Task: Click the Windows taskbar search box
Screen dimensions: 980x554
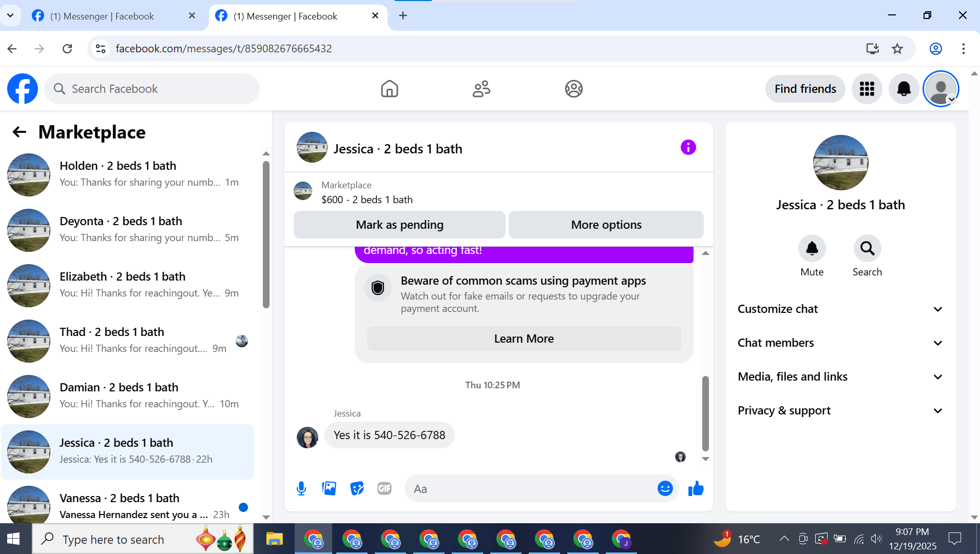Action: coord(143,539)
